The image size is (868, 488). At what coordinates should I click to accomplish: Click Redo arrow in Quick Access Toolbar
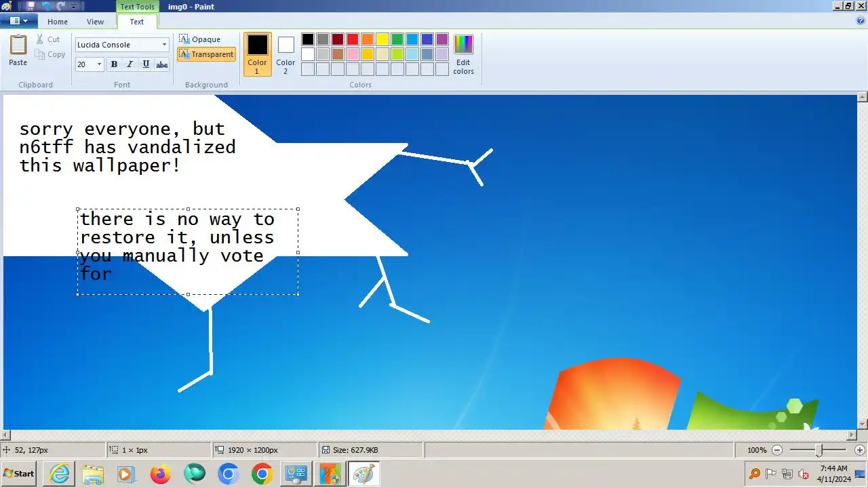60,6
